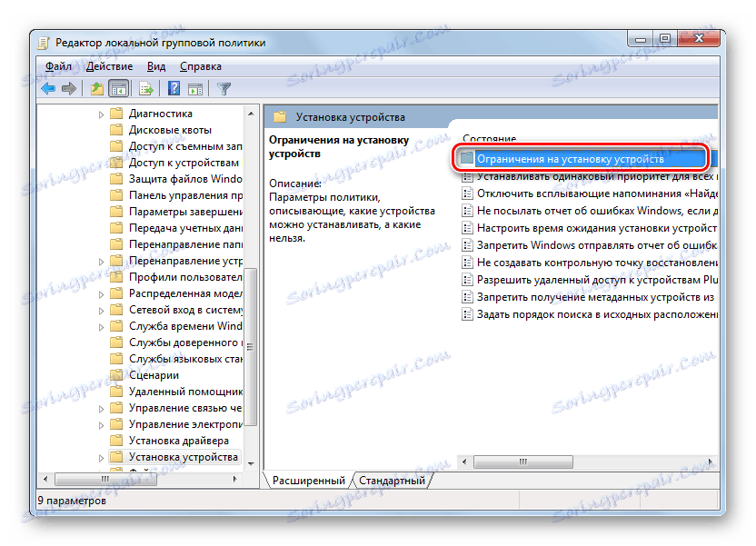Click policy icon beside Задать порядок поиска
Screen dimensions: 756x546
point(467,314)
